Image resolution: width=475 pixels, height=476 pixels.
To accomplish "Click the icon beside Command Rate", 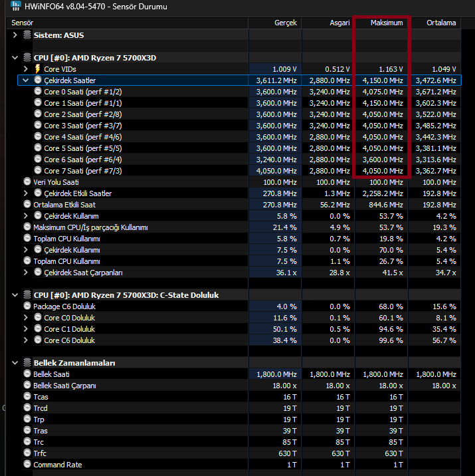I will [27, 464].
